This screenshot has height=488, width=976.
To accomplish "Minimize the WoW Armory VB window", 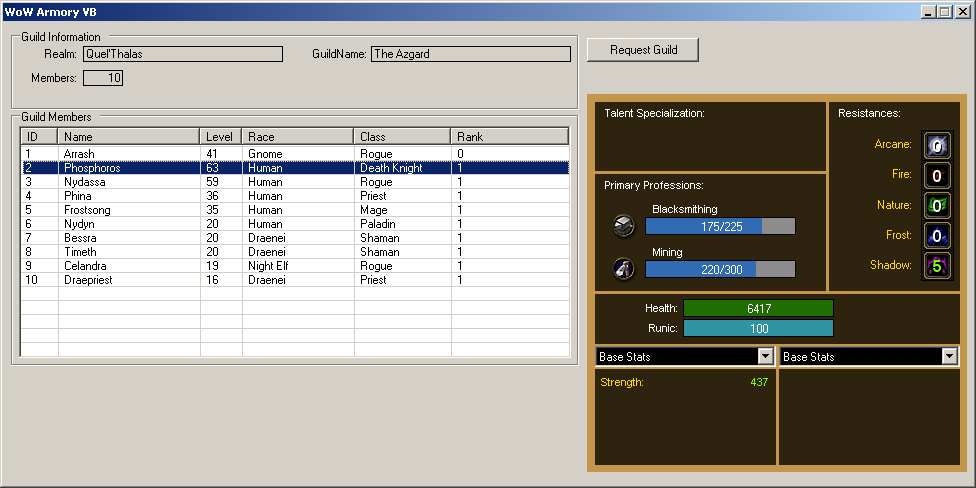I will point(928,11).
